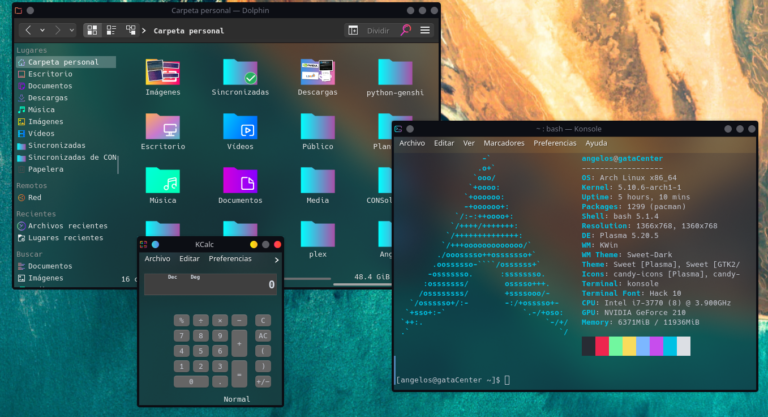Click the AC key in KCalc
The image size is (768, 417).
click(263, 336)
